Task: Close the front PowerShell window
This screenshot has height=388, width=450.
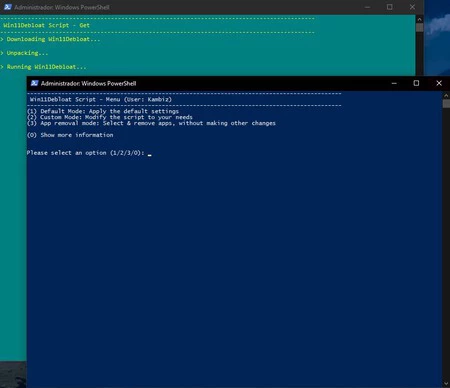Action: (439, 83)
